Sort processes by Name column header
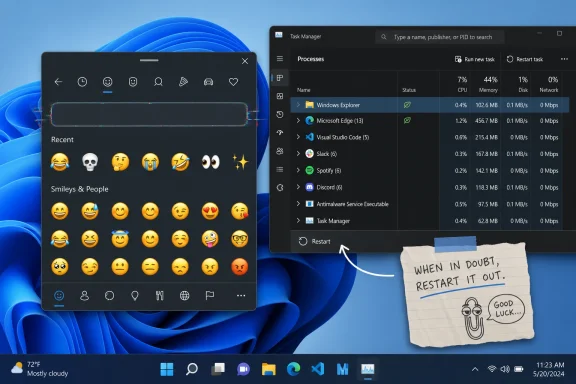Image resolution: width=576 pixels, height=384 pixels. 303,90
